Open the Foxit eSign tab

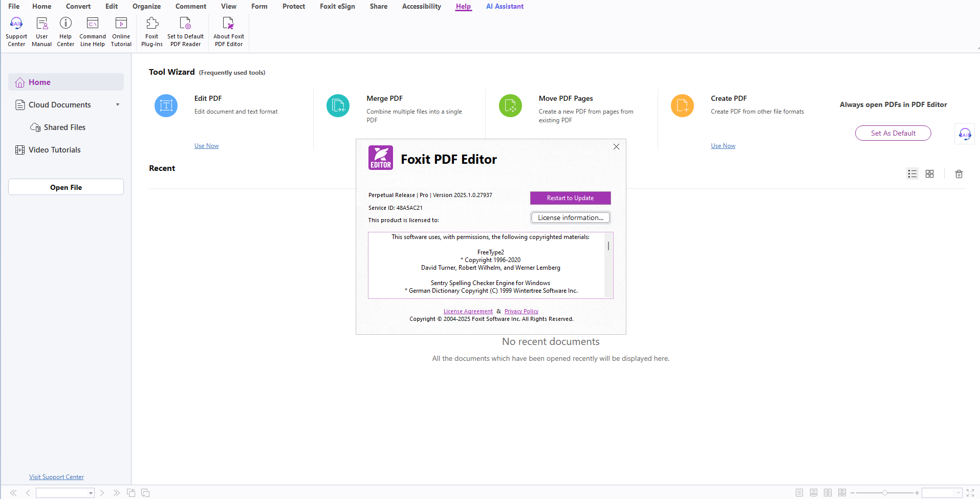tap(337, 6)
